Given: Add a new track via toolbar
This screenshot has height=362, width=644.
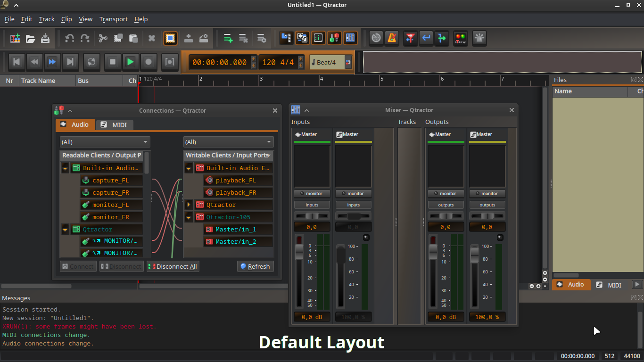Looking at the screenshot, I should pos(228,38).
